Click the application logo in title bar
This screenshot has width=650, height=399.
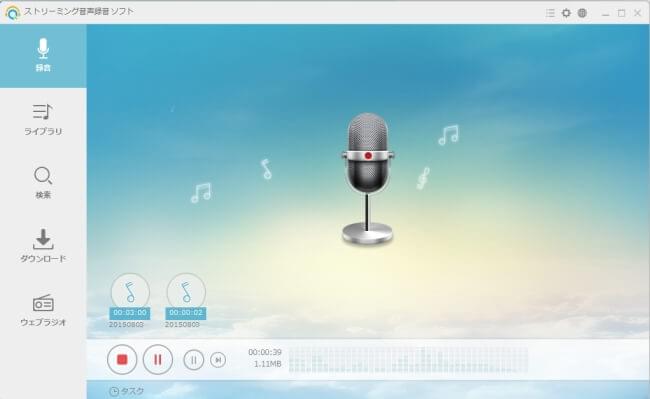click(12, 12)
